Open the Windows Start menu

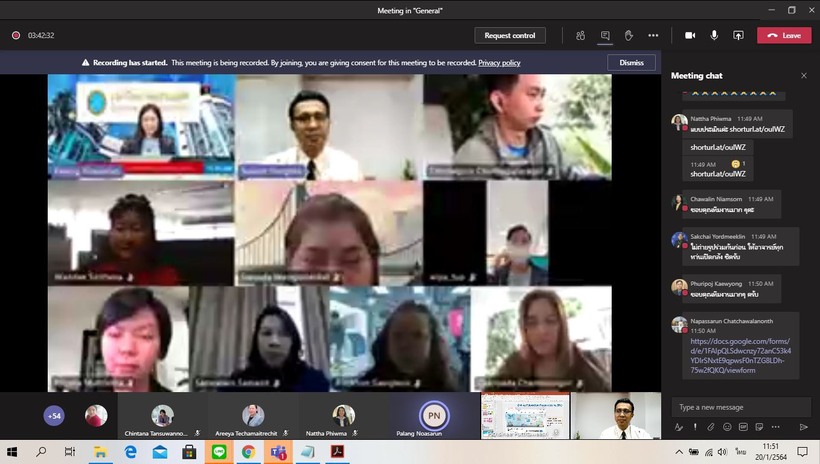[x=12, y=451]
